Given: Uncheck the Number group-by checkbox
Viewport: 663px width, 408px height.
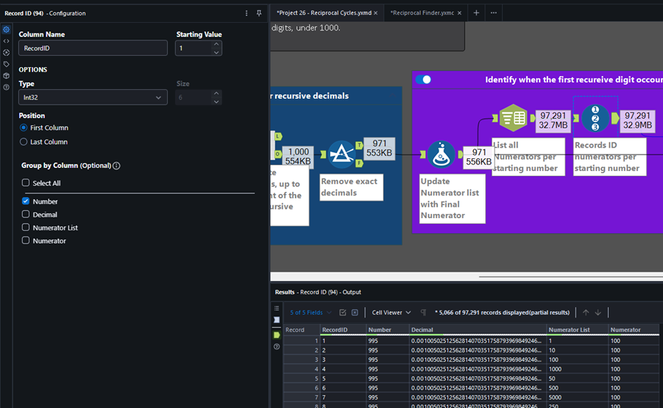Looking at the screenshot, I should 26,201.
